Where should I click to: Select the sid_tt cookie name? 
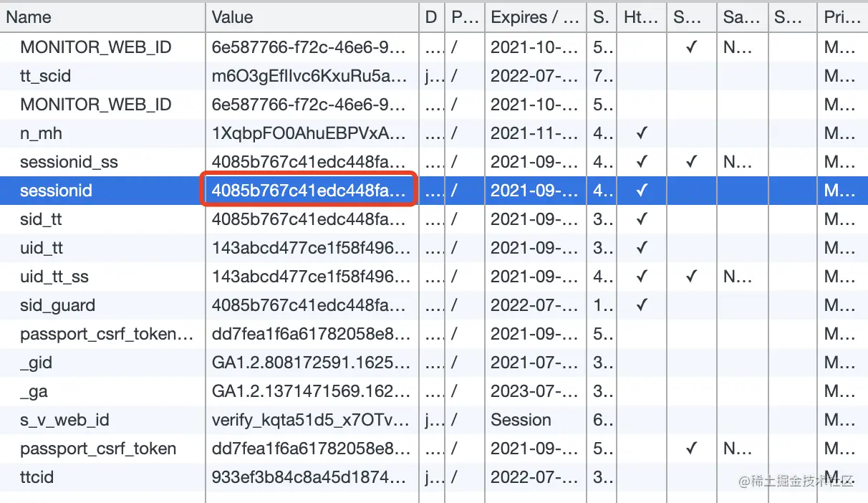(x=41, y=219)
